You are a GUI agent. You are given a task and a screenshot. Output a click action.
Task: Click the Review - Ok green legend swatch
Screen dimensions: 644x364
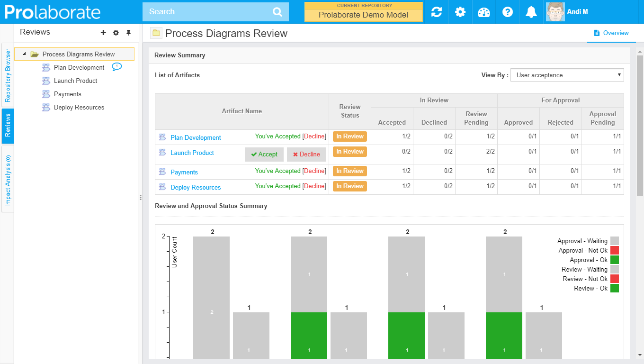tap(614, 288)
